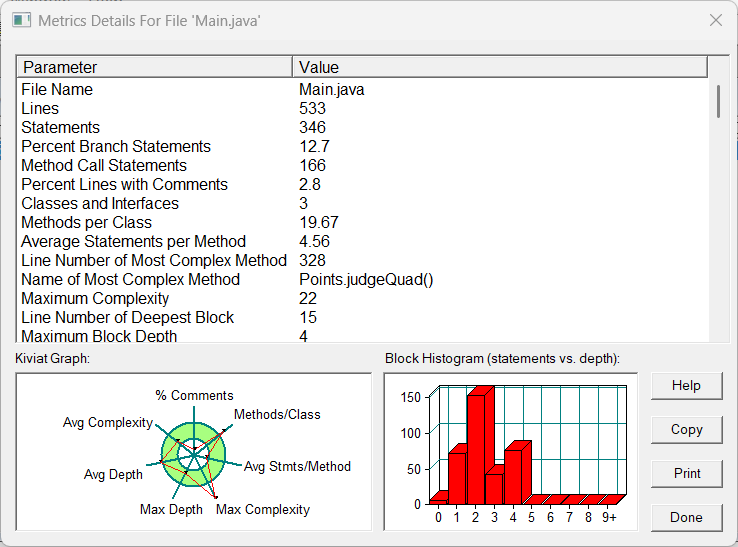This screenshot has height=547, width=738.
Task: Click the Max Depth axis label
Action: [171, 509]
